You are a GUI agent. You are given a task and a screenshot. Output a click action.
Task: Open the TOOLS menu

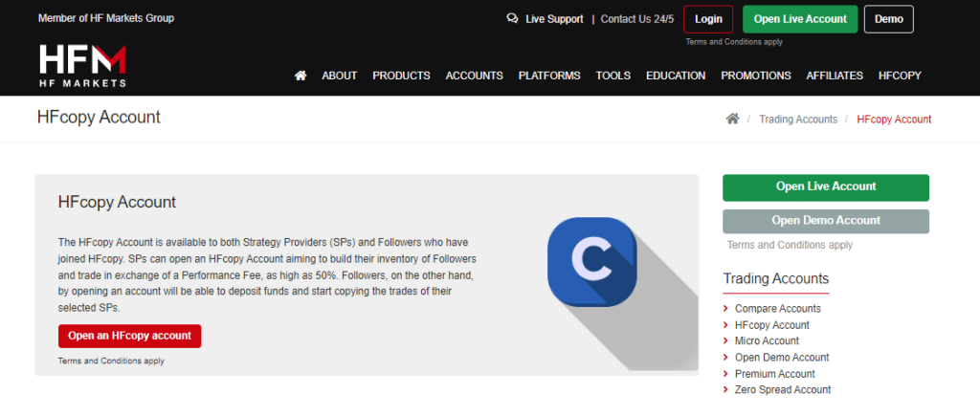point(613,76)
